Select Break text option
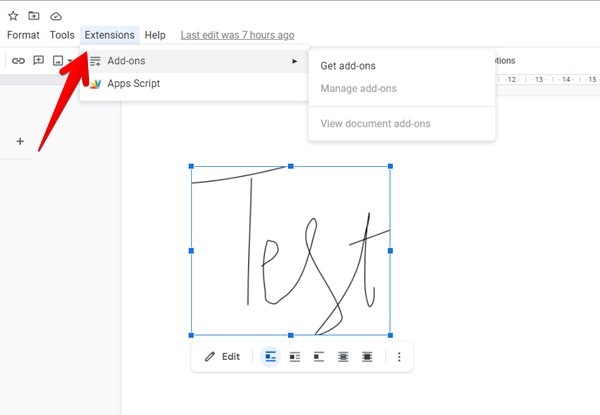The width and height of the screenshot is (600, 415). (319, 357)
